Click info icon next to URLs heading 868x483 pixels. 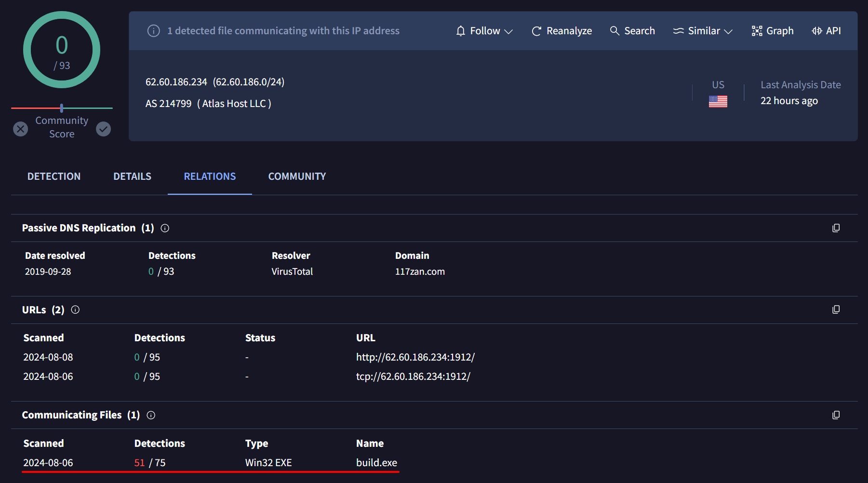coord(75,309)
